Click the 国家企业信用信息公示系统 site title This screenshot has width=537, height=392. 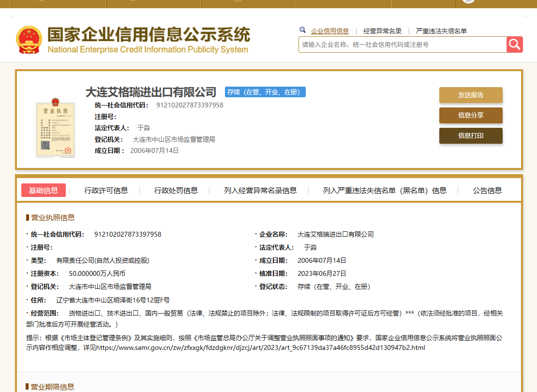148,35
